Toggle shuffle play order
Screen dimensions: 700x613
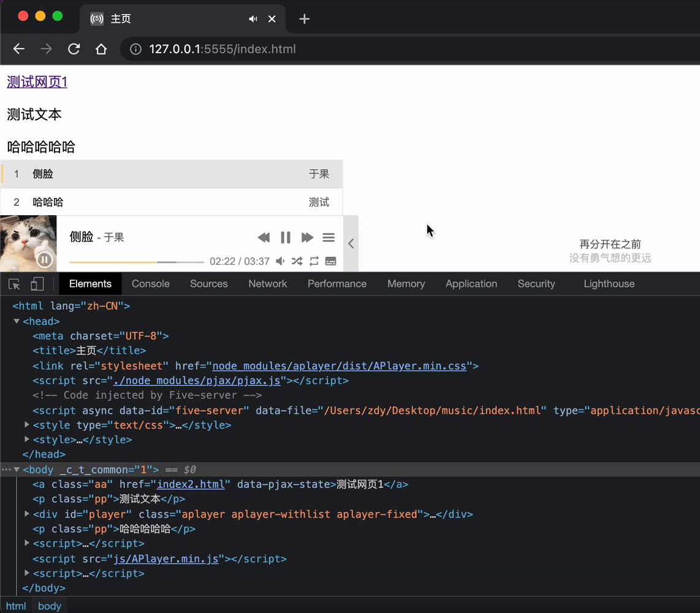[297, 261]
